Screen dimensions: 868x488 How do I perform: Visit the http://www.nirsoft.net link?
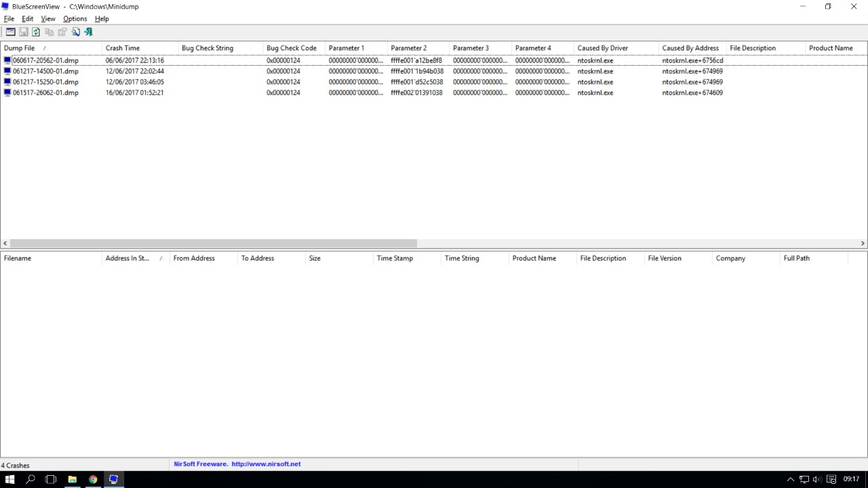pyautogui.click(x=266, y=464)
